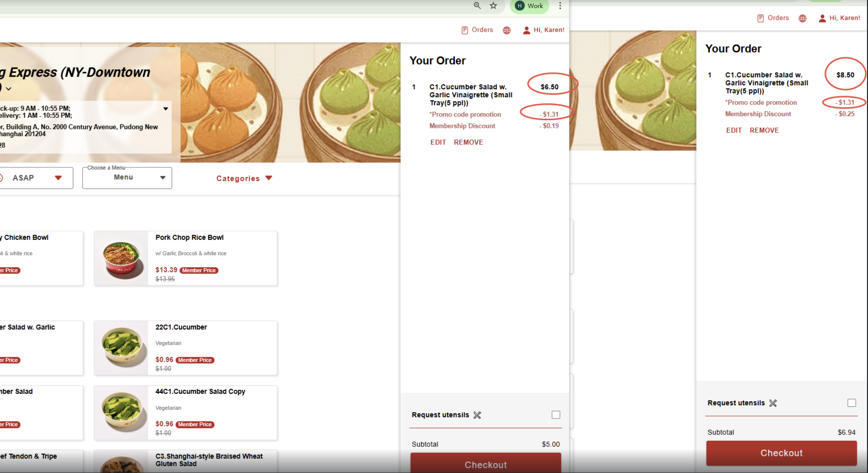Click the 22C1.Cucumber item title
The image size is (868, 473).
[x=181, y=327]
